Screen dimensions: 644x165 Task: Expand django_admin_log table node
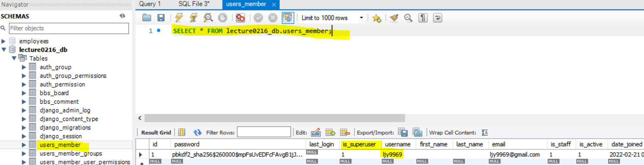click(24, 110)
